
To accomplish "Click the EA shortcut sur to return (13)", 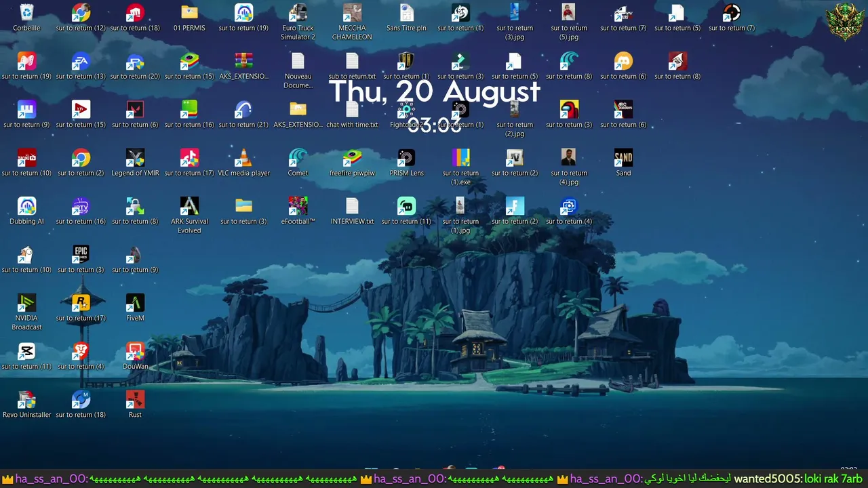I will 81,66.
